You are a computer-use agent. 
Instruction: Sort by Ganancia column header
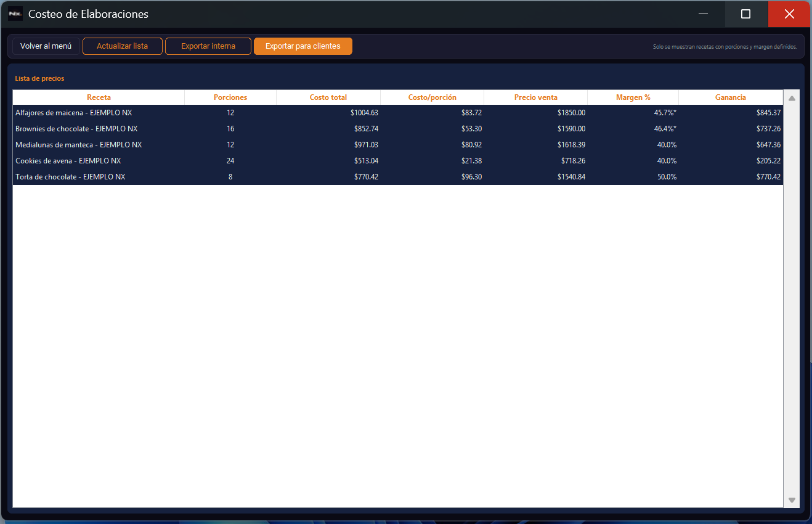click(x=731, y=97)
